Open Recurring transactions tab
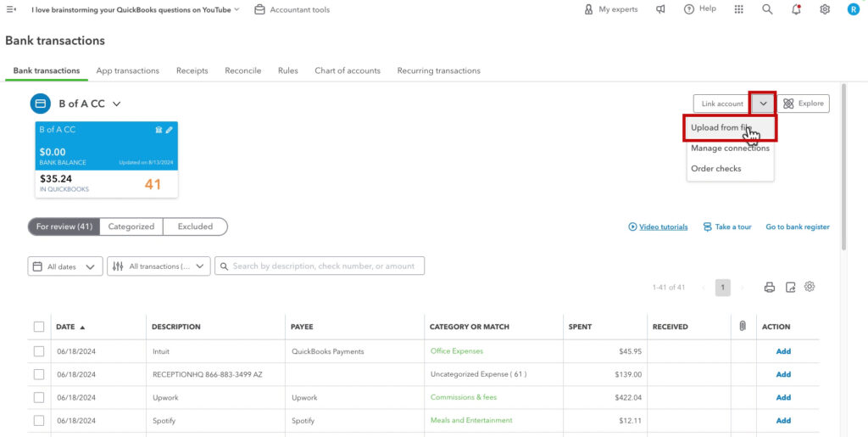This screenshot has width=868, height=437. 439,71
